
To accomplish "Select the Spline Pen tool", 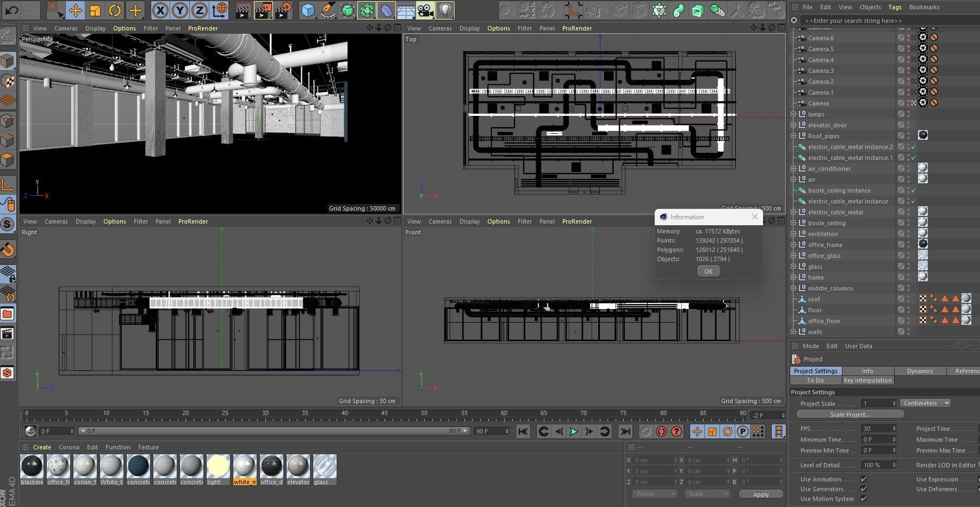I will tap(328, 10).
